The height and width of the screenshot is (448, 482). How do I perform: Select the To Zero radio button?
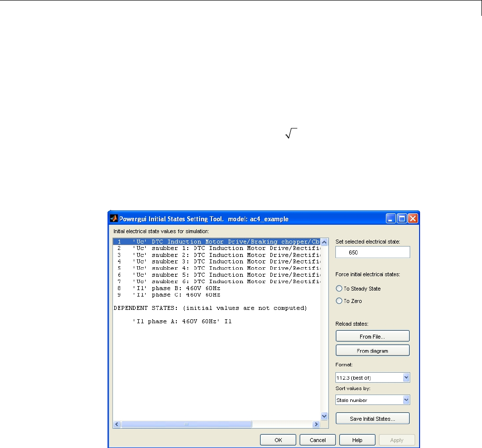(339, 301)
